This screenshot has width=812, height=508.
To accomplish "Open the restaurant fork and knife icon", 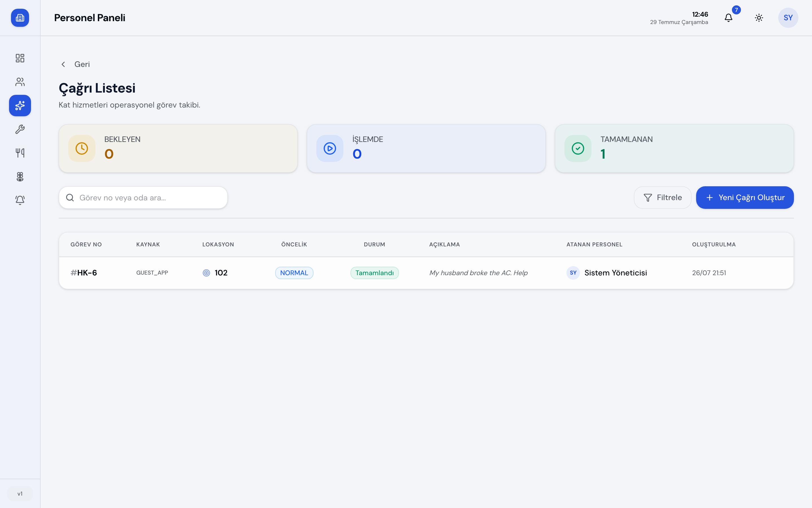I will coord(20,153).
